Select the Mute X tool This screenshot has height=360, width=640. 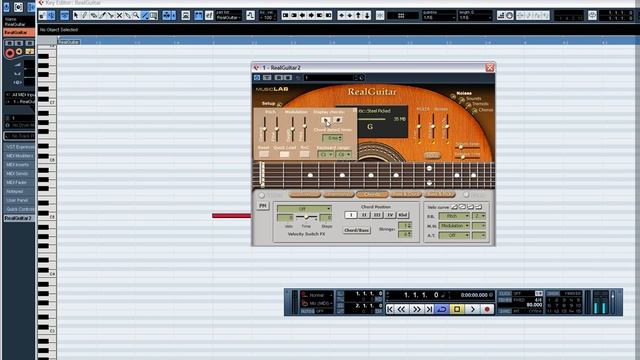(x=119, y=16)
